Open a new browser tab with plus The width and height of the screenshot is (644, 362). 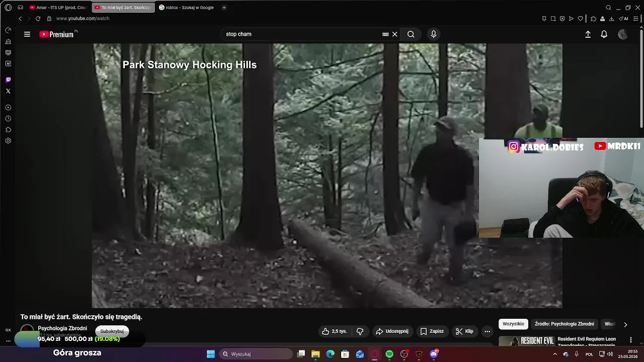coord(224,8)
